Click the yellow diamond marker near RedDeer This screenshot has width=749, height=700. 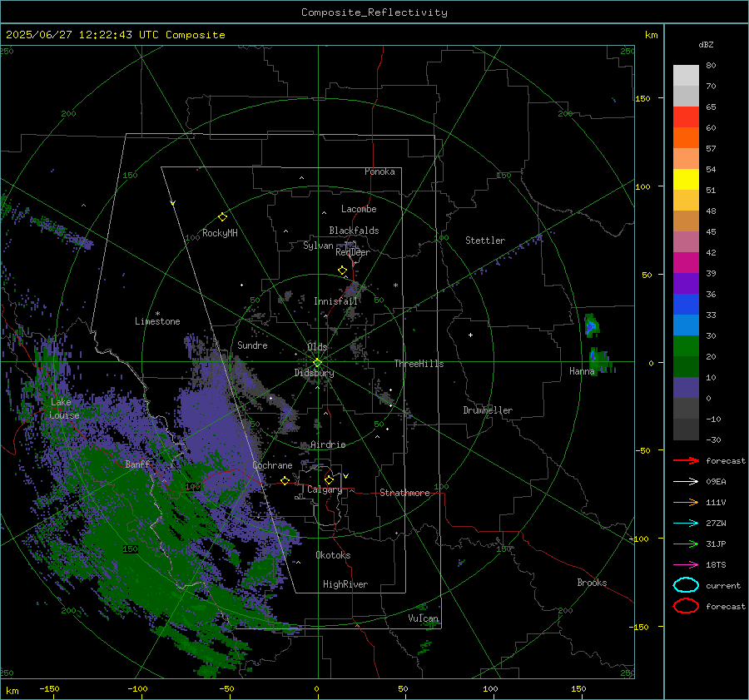coord(343,271)
